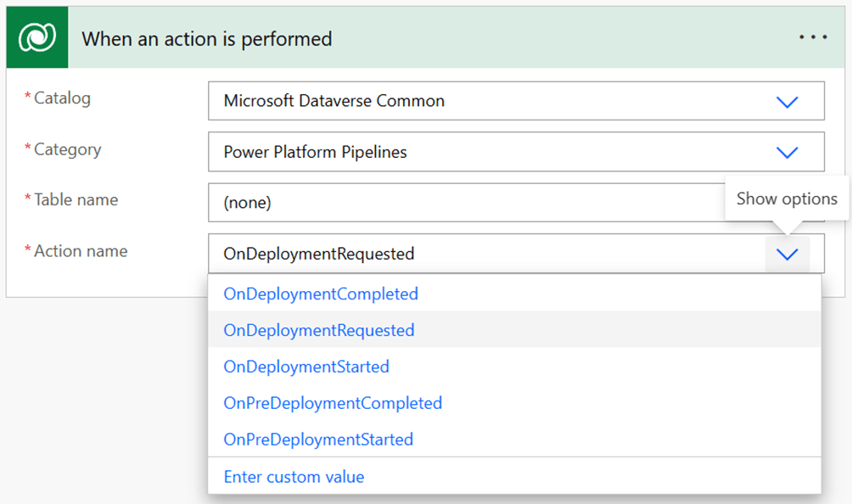Click the green Dataverse connector icon
Screen dimensions: 852x504
point(37,39)
